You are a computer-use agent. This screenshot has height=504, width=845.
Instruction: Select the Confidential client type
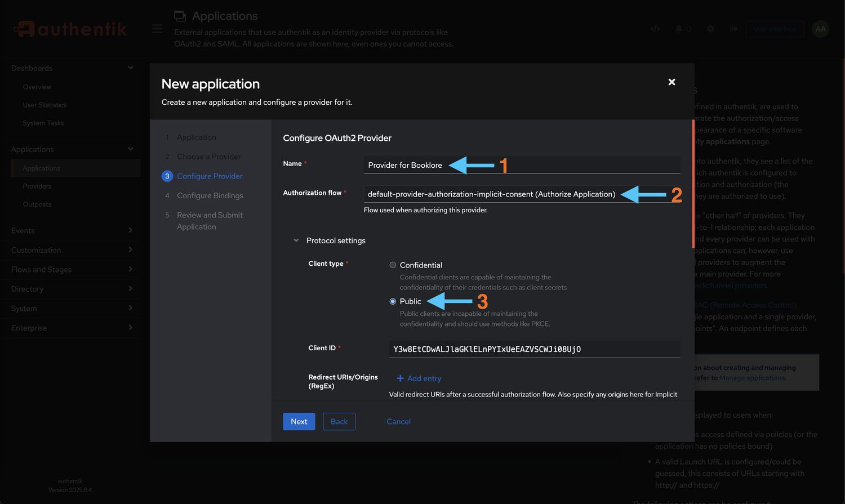pos(393,265)
